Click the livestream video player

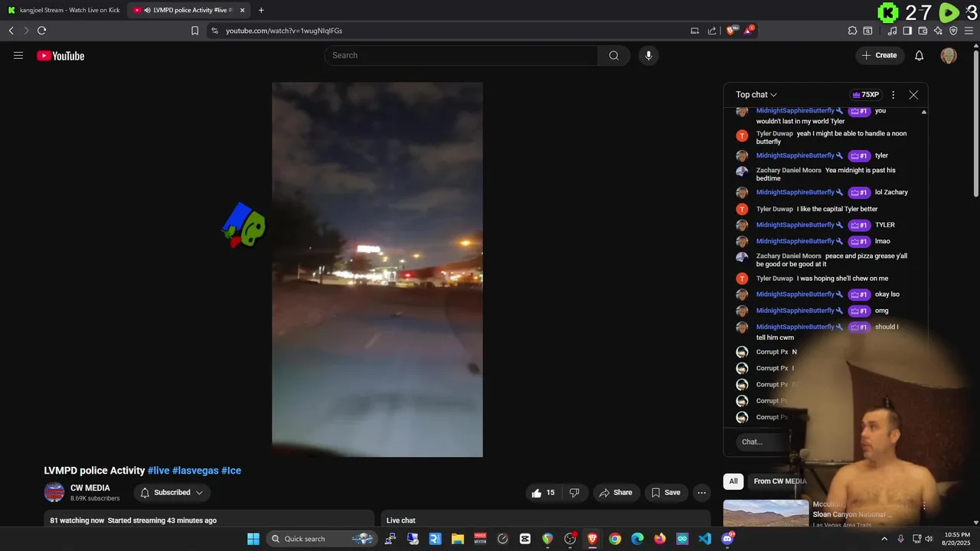click(377, 269)
